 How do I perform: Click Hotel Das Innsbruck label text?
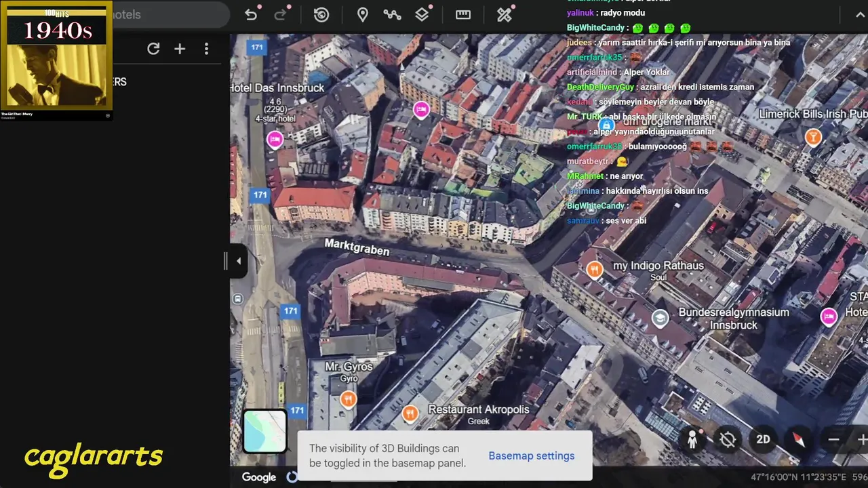click(x=277, y=87)
